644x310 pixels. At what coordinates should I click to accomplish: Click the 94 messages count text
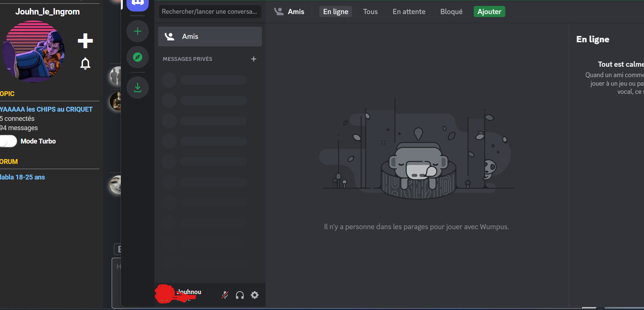(x=19, y=128)
